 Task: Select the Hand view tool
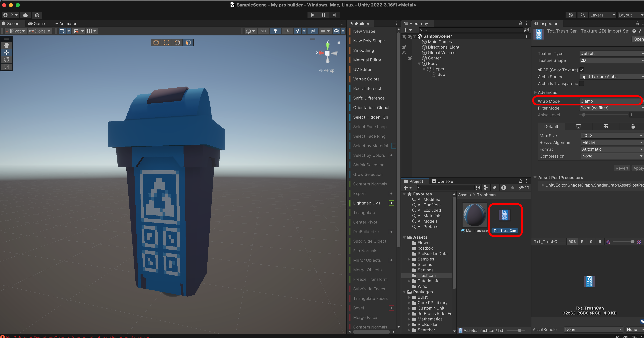click(x=6, y=45)
